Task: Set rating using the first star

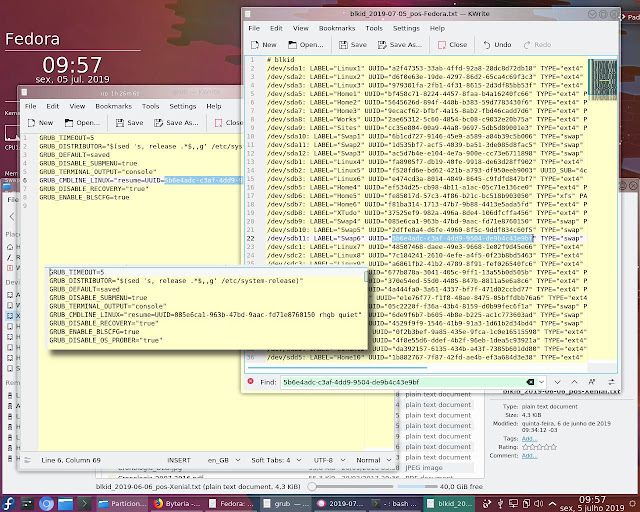Action: pyautogui.click(x=526, y=447)
